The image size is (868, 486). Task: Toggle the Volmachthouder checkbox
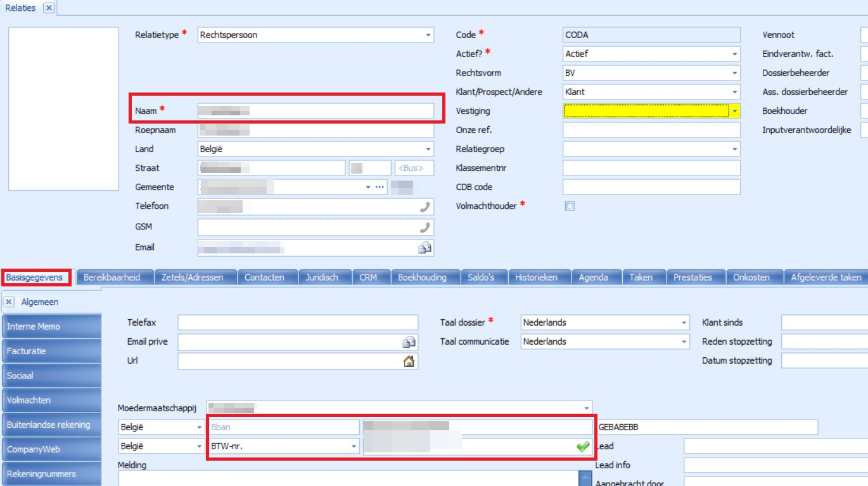[570, 206]
